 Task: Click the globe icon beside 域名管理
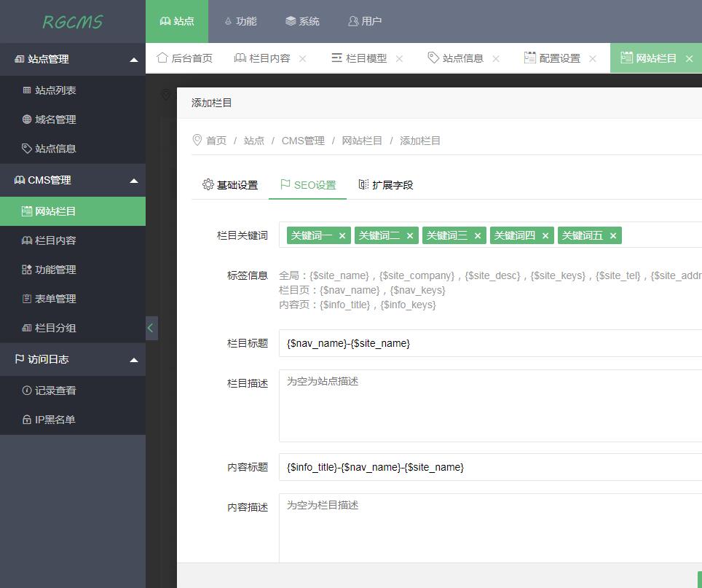pyautogui.click(x=27, y=119)
